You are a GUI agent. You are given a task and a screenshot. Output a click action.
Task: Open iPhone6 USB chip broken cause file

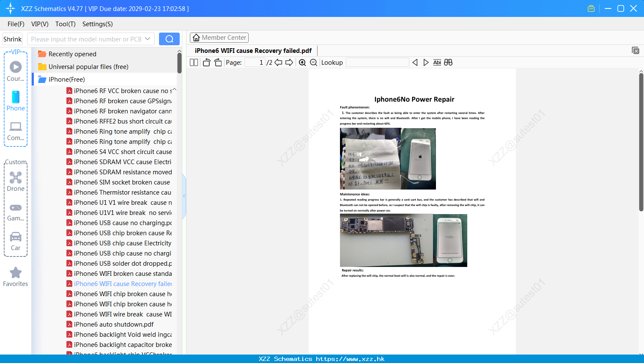(119, 233)
